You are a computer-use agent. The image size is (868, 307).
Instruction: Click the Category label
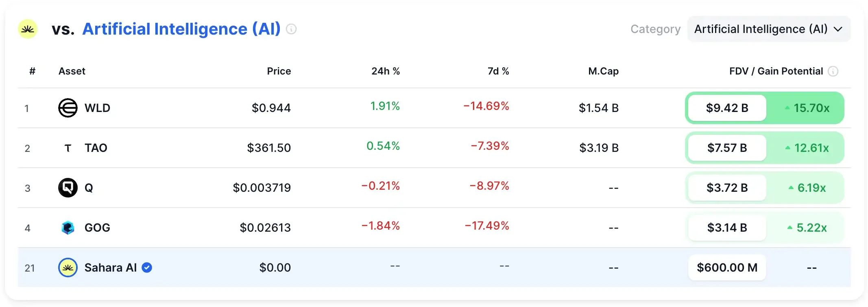[655, 29]
